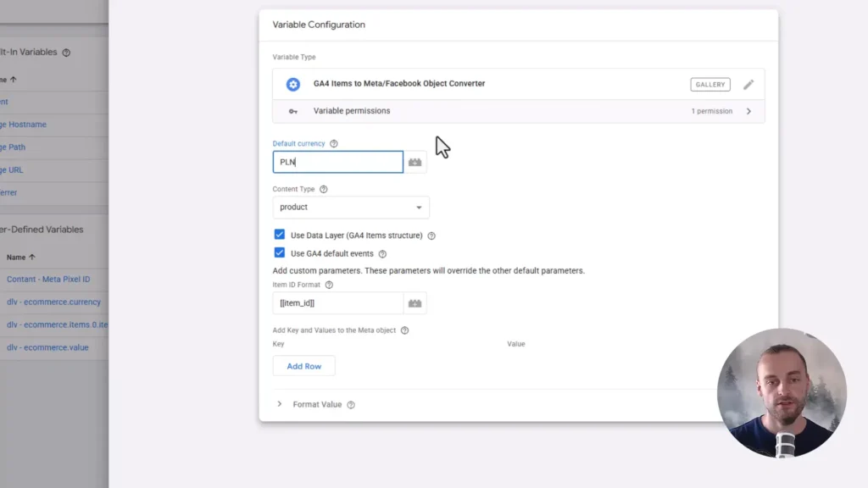This screenshot has width=868, height=488.
Task: Open Contant - Meta Pixel ID variable
Action: [x=48, y=280]
